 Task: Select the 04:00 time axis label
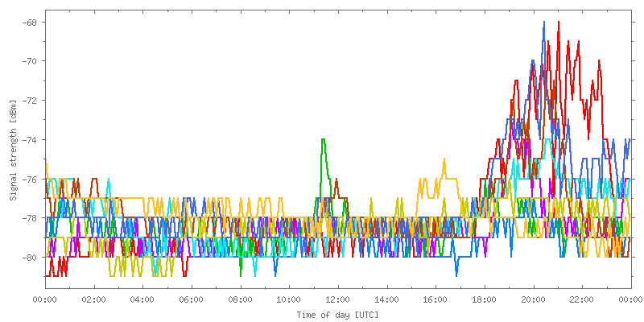point(142,299)
